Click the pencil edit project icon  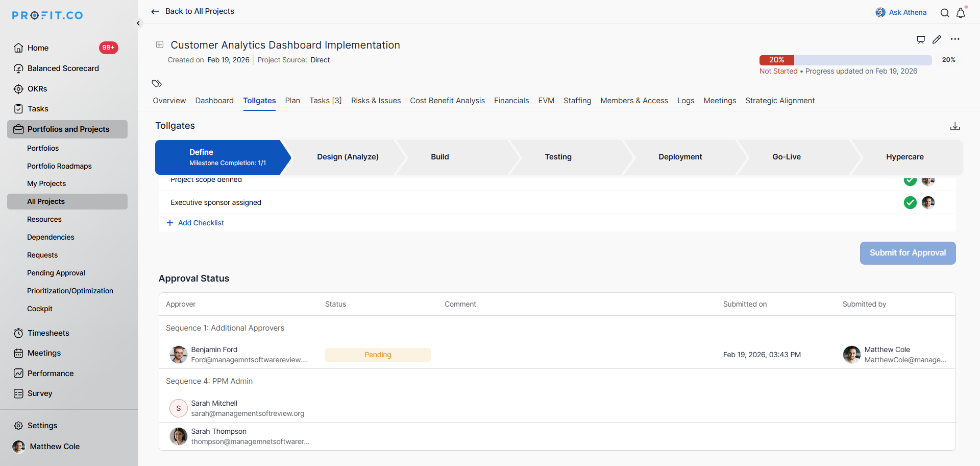937,39
